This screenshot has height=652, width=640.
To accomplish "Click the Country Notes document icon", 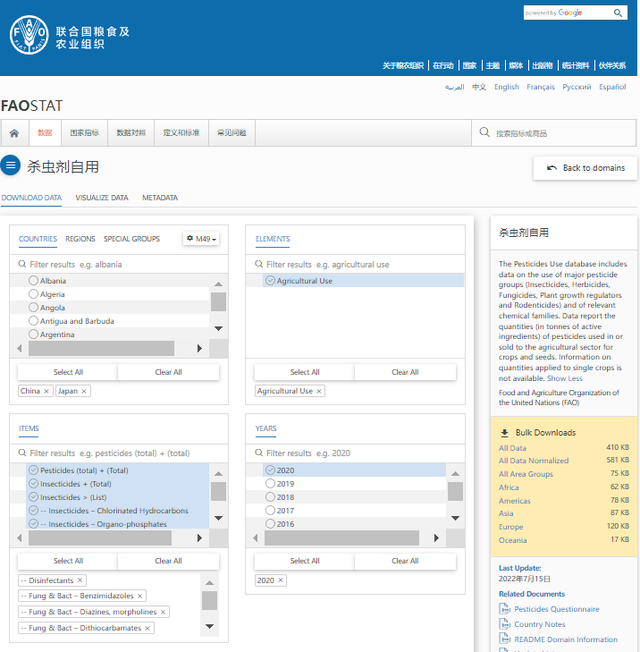I will [x=504, y=624].
